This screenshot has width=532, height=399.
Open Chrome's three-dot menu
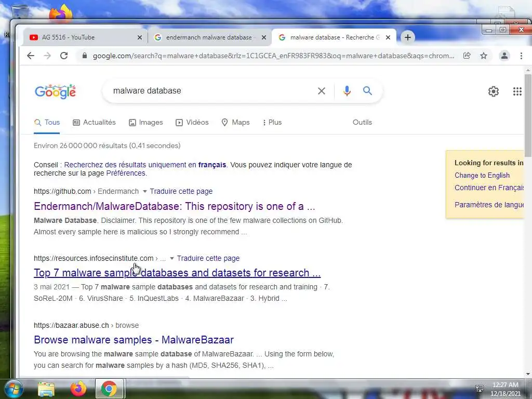click(x=521, y=56)
